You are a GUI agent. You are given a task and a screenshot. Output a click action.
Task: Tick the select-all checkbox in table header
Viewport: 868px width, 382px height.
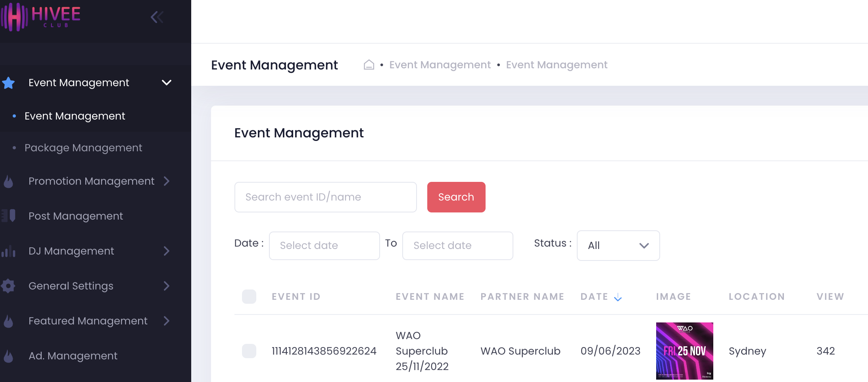[249, 297]
